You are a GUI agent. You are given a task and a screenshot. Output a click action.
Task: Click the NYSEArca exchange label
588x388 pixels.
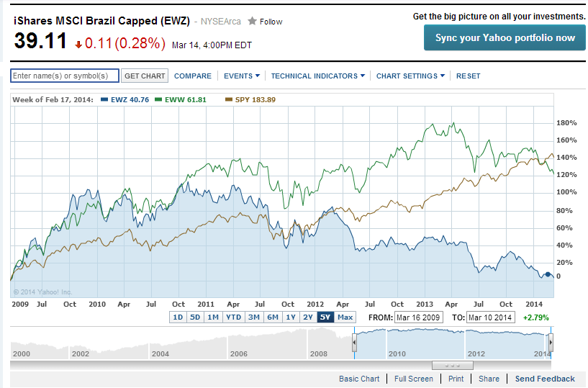[220, 22]
